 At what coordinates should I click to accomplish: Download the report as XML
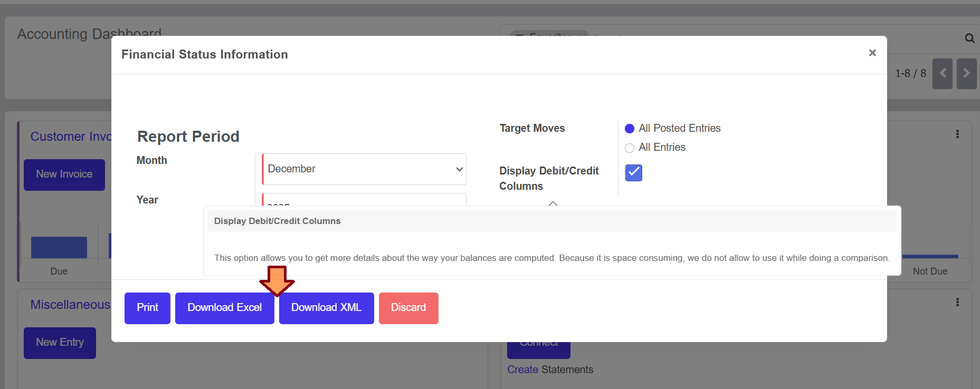pos(326,308)
